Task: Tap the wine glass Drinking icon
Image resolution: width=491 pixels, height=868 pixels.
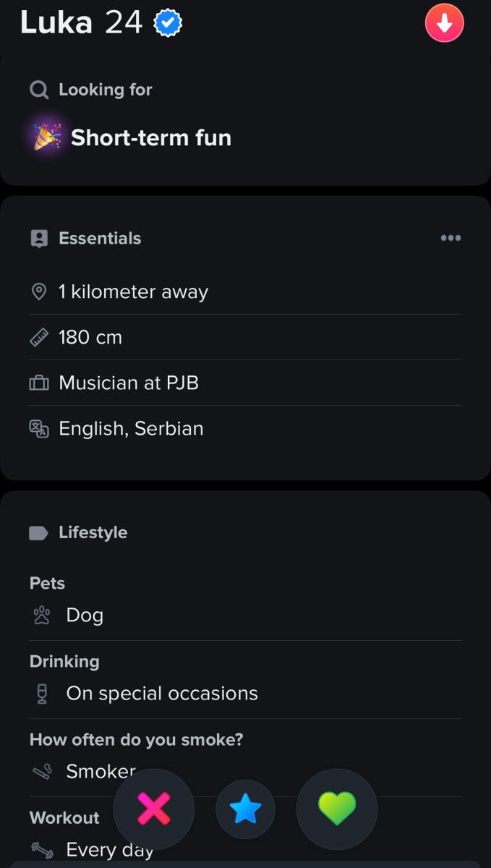Action: point(42,694)
